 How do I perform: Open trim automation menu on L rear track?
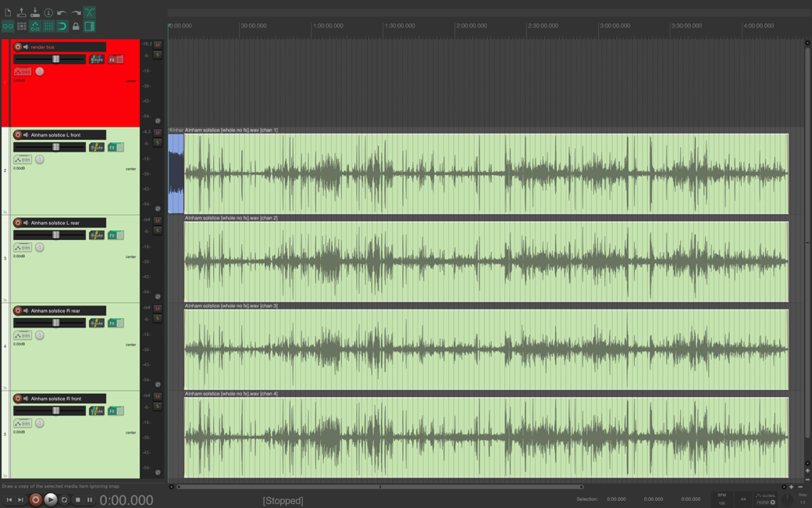(x=23, y=248)
